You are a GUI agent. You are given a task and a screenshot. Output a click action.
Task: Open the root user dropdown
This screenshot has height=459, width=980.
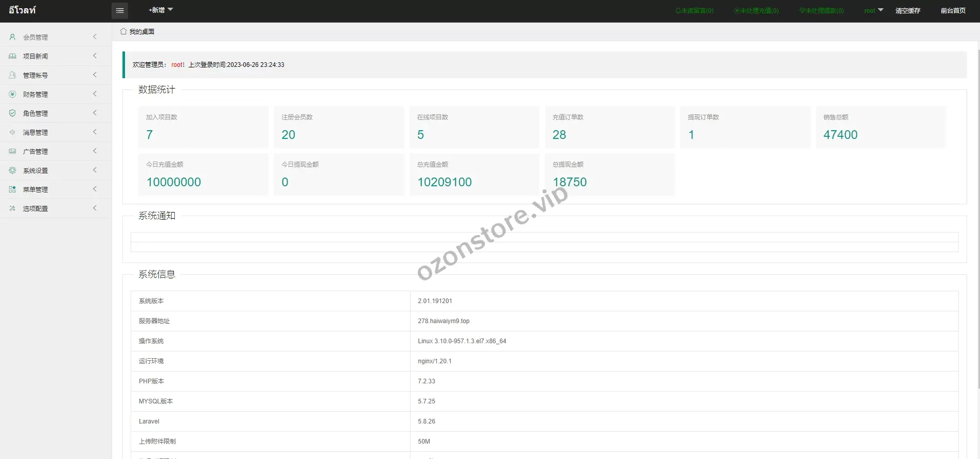click(x=873, y=10)
